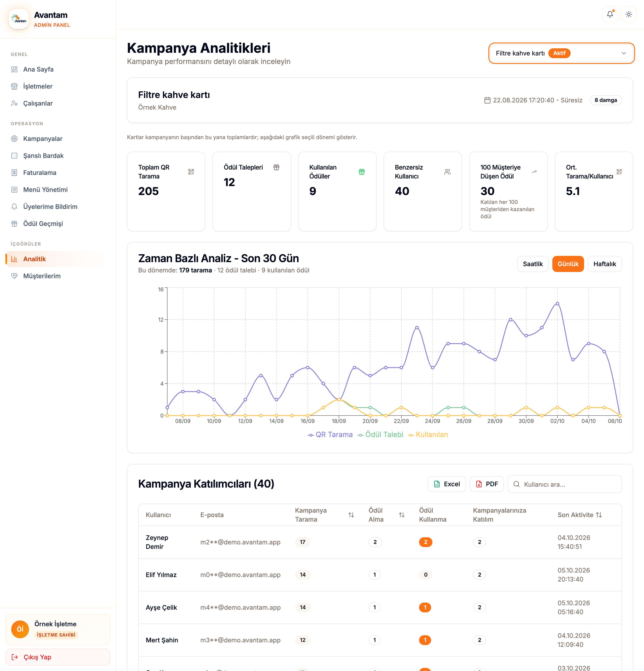This screenshot has width=644, height=671.
Task: Click the 02/10 peak point on QR Tarama line
Action: [x=557, y=304]
